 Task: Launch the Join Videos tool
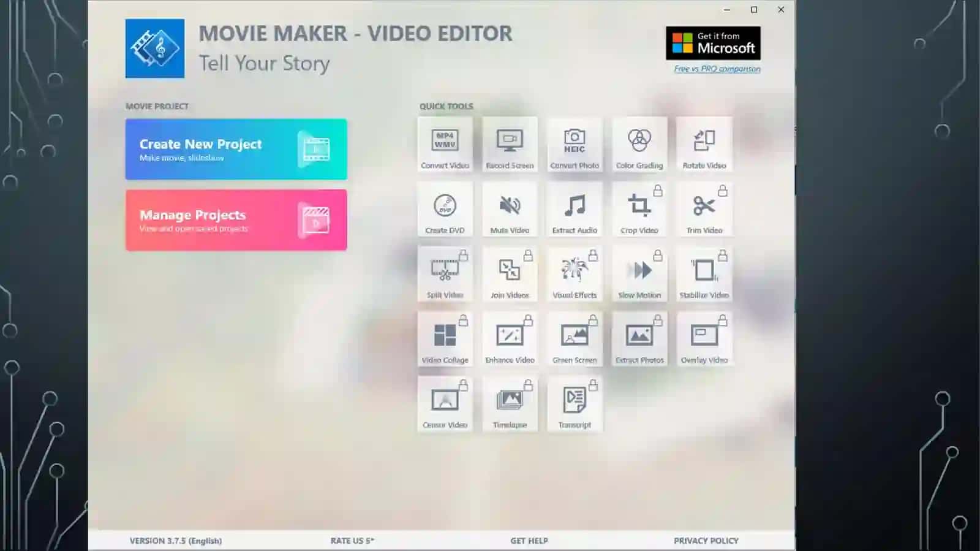(510, 274)
